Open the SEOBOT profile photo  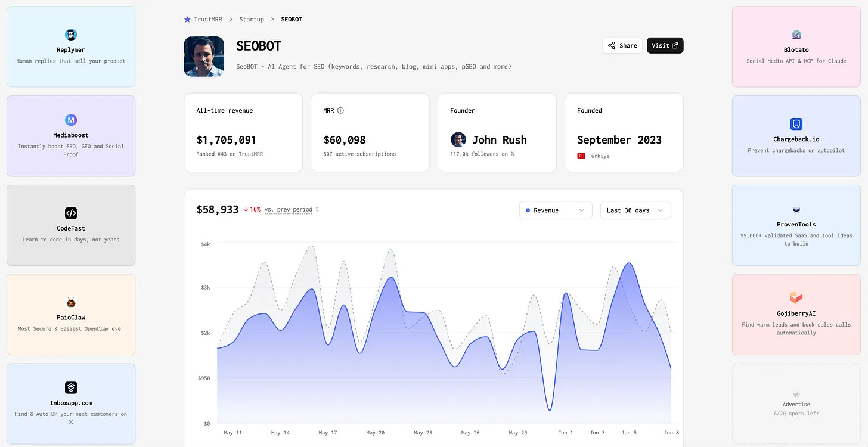point(204,57)
